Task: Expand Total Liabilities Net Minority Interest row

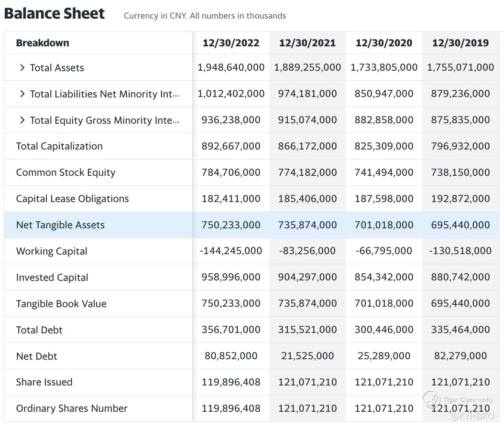Action: pos(22,94)
